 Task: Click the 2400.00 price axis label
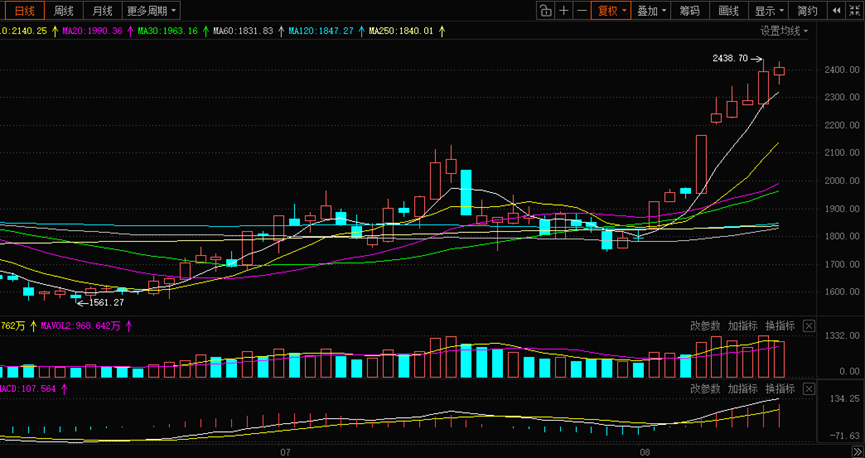pyautogui.click(x=842, y=70)
